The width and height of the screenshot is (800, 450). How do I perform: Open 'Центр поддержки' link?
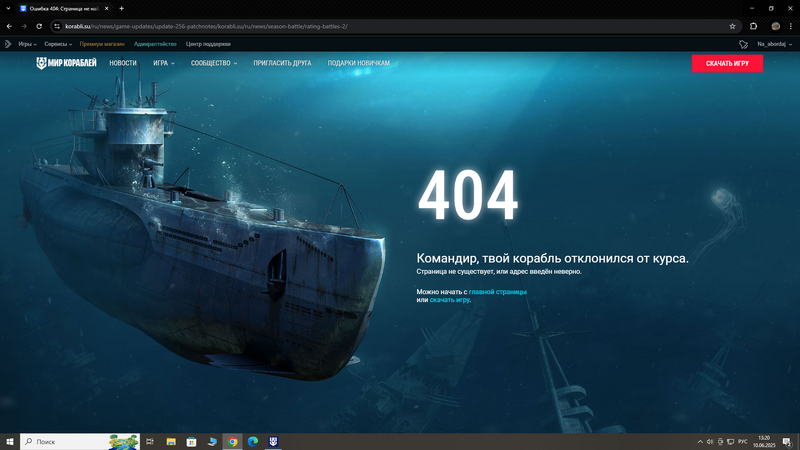(x=208, y=44)
